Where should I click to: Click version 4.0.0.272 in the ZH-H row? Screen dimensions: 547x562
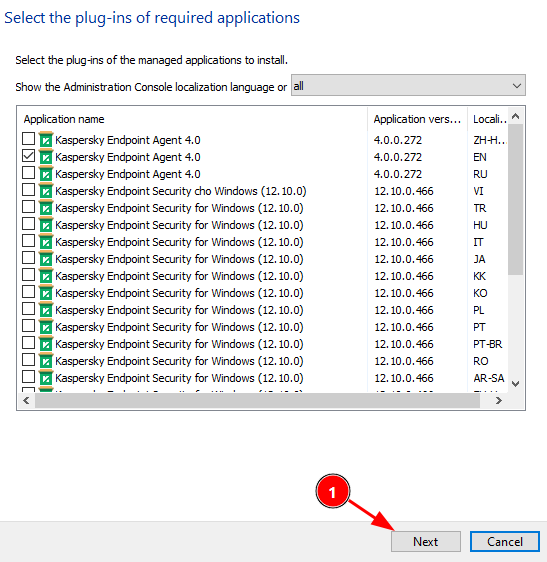[398, 140]
